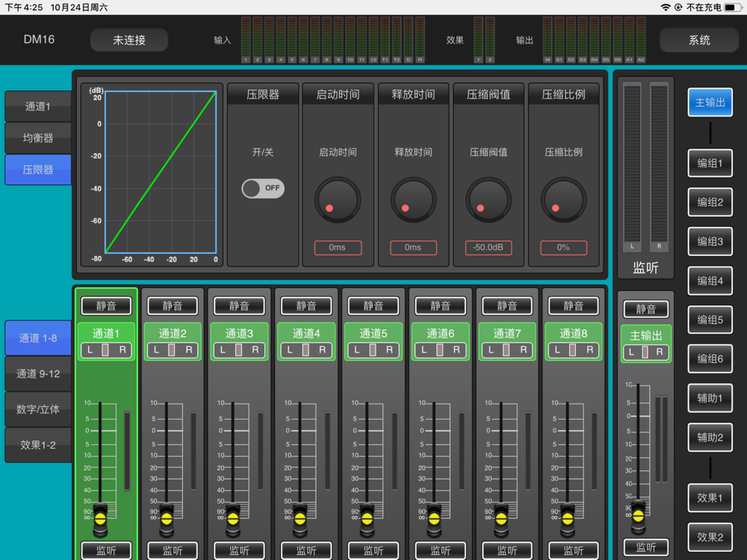
Task: Select the 通道5 channel label
Action: pos(373,334)
